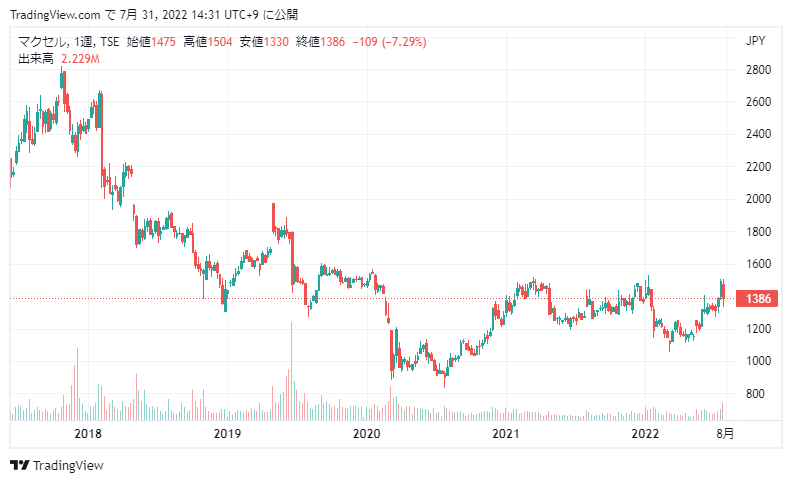
Task: Click the 2000 price axis label
Action: (x=759, y=199)
